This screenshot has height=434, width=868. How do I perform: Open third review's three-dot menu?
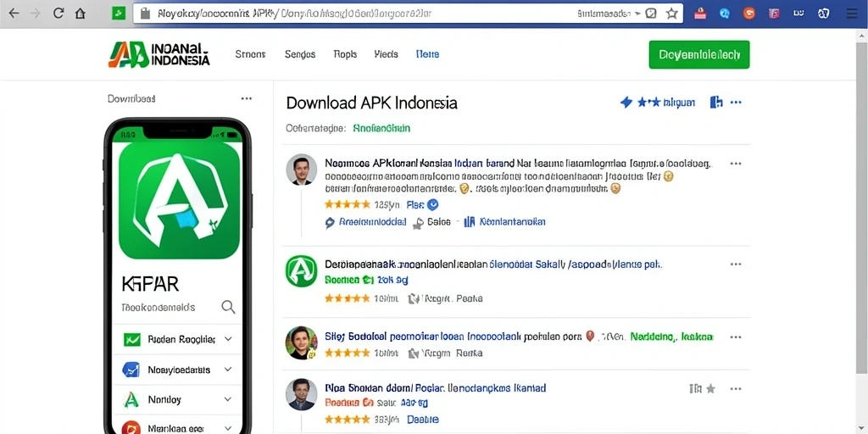click(736, 337)
